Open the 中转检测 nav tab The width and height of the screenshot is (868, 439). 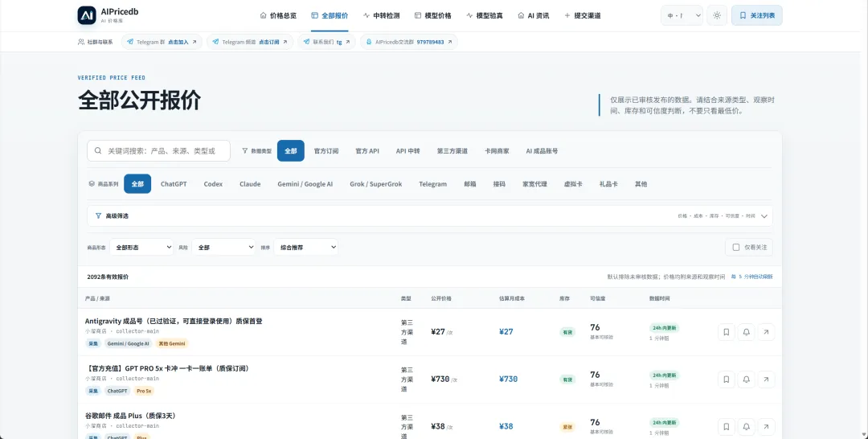coord(382,15)
